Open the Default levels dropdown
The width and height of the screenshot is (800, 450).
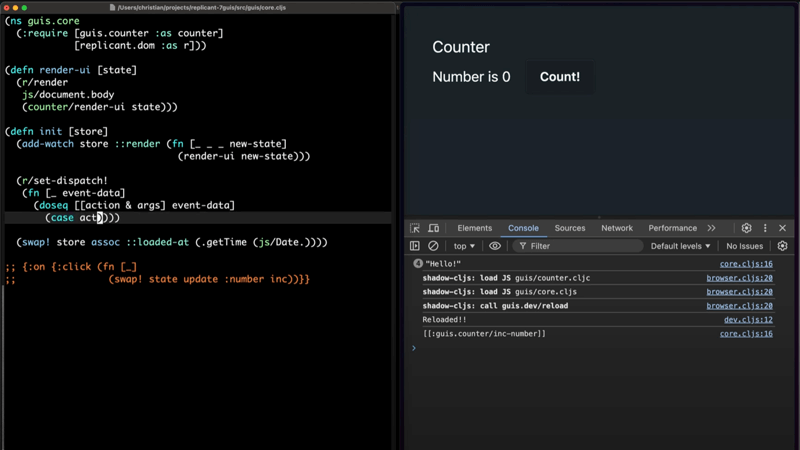[680, 246]
